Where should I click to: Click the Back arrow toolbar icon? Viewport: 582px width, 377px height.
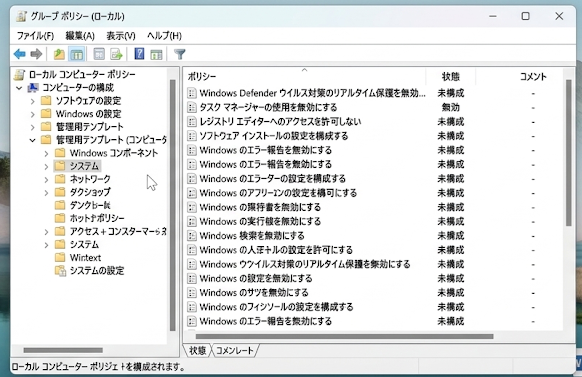point(20,54)
